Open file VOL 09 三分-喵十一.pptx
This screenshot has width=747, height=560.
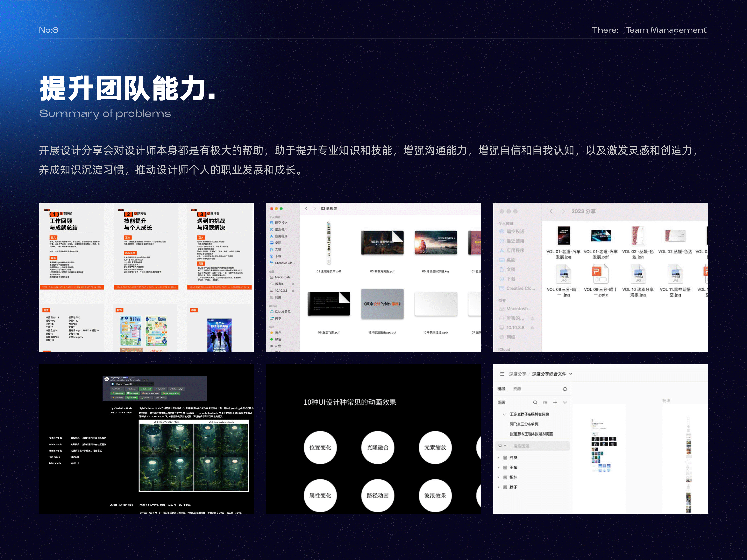coord(601,281)
